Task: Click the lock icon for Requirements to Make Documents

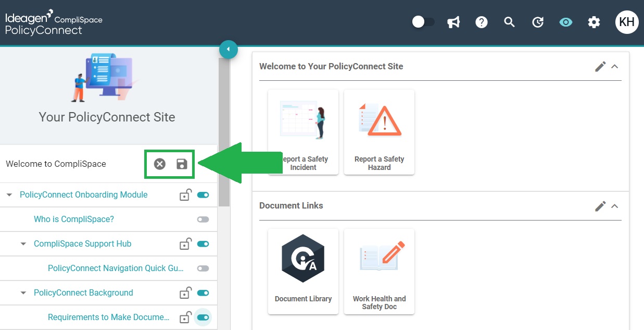Action: pyautogui.click(x=185, y=317)
